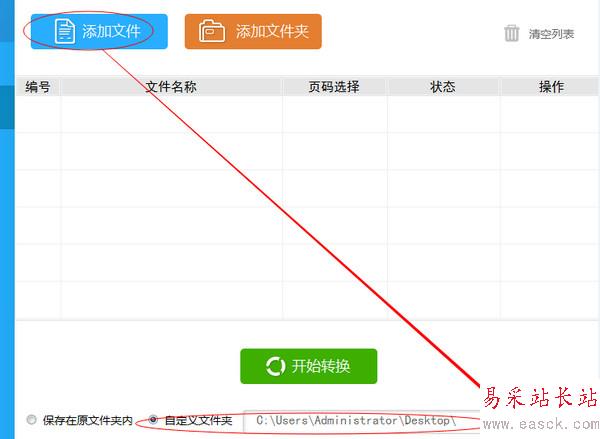Click the trash can icon
The image size is (600, 439).
[512, 33]
